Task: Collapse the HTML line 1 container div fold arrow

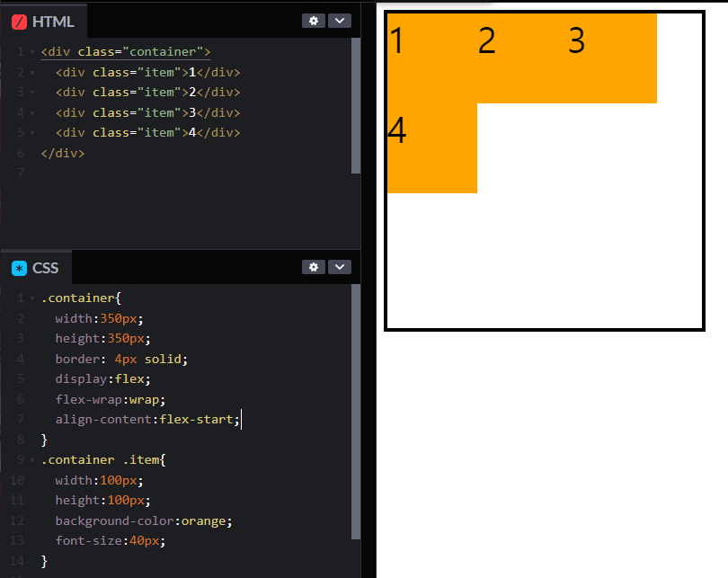Action: (x=32, y=52)
